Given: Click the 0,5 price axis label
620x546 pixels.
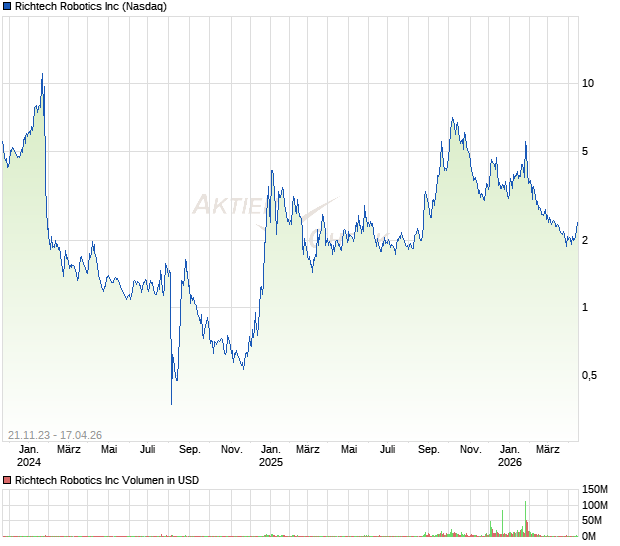Looking at the screenshot, I should (590, 376).
